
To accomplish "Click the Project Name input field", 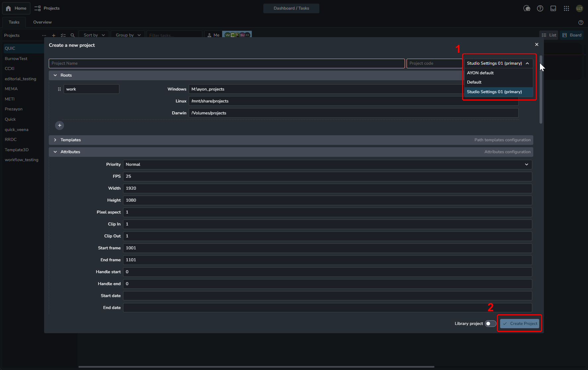I will [x=227, y=63].
